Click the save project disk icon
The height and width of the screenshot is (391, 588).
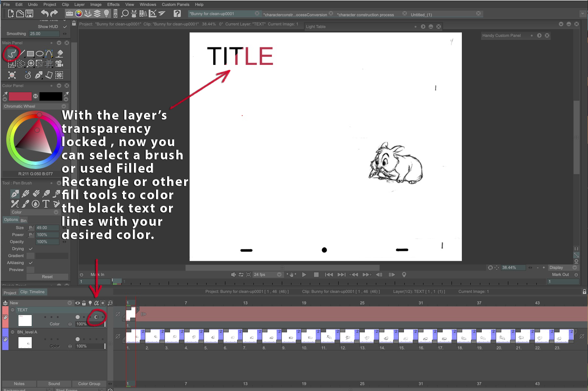pyautogui.click(x=30, y=14)
